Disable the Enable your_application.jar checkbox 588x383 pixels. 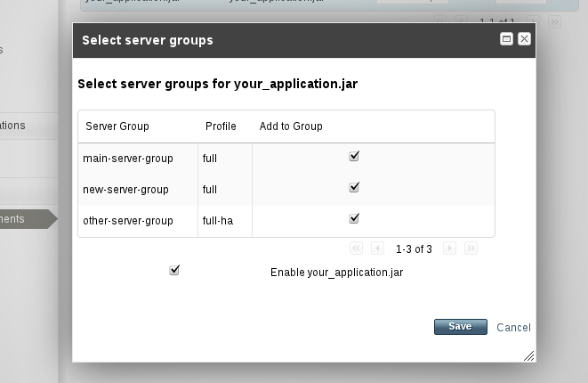(x=174, y=270)
